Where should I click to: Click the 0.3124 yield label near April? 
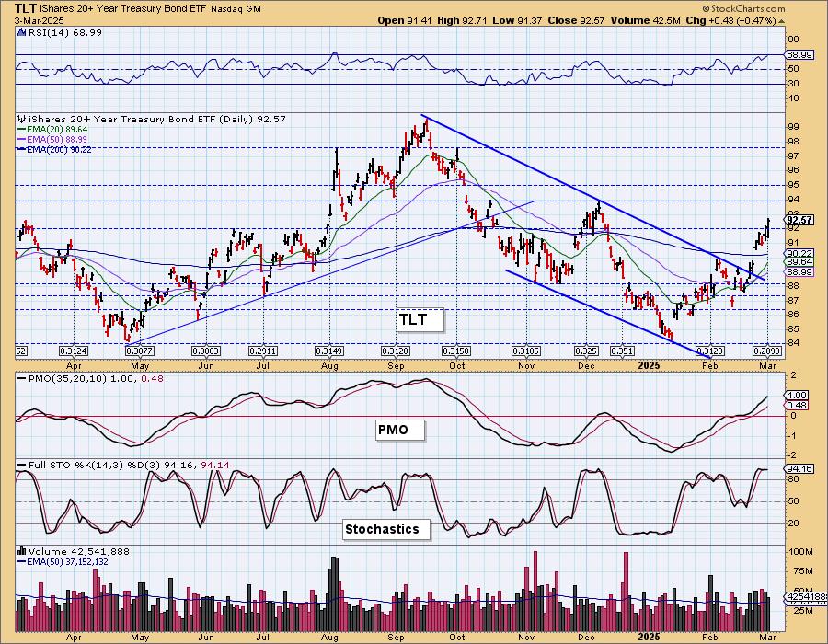pos(74,351)
